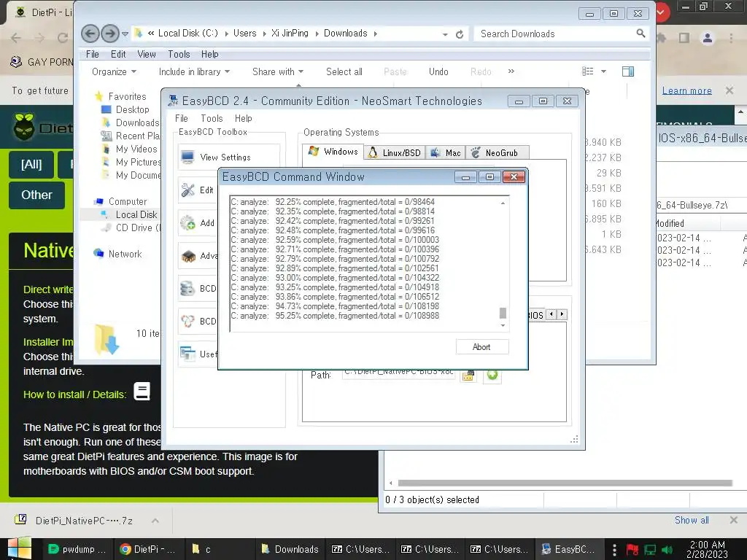Switch to the DietPi Chrome taskbar item
This screenshot has height=560, width=747.
pos(147,549)
